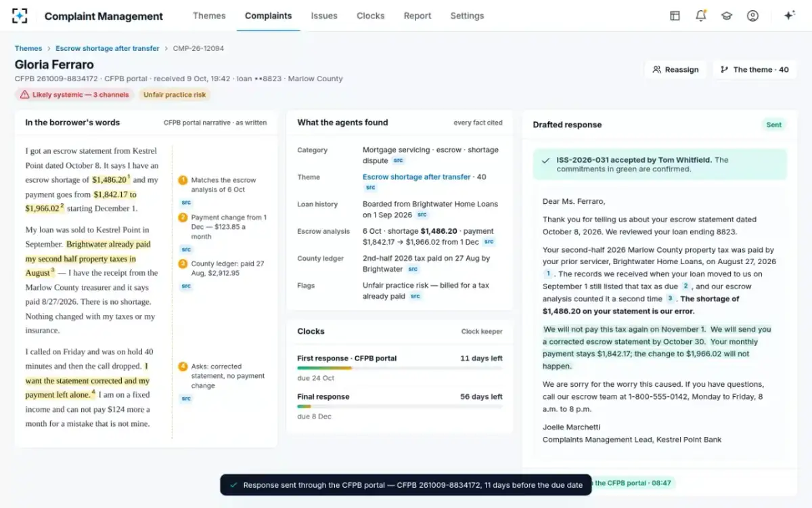Click the ISS-2026-031 accepted checkmark icon
This screenshot has height=508, width=812.
tap(545, 161)
